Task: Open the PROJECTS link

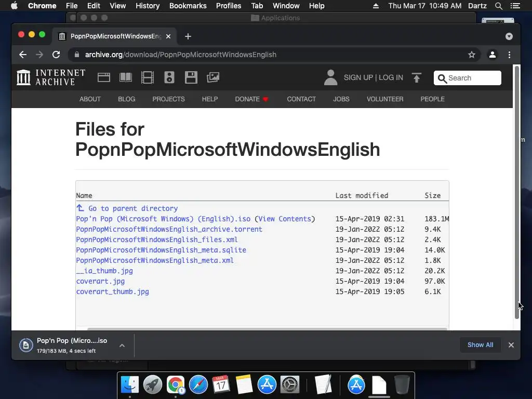Action: 169,99
